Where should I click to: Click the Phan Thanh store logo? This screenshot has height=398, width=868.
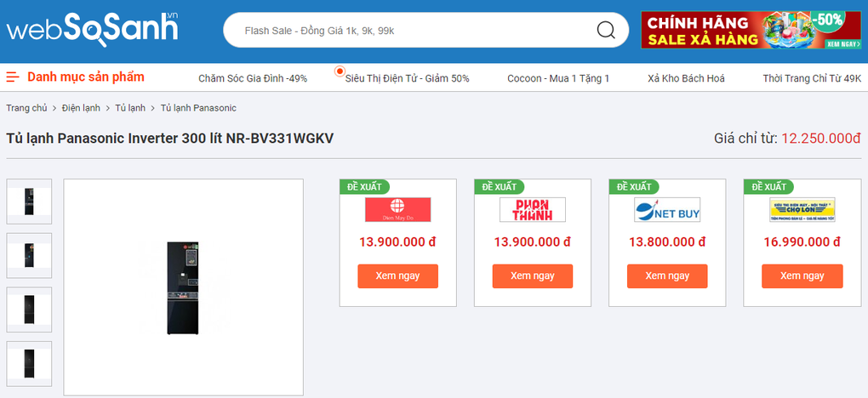pos(533,210)
